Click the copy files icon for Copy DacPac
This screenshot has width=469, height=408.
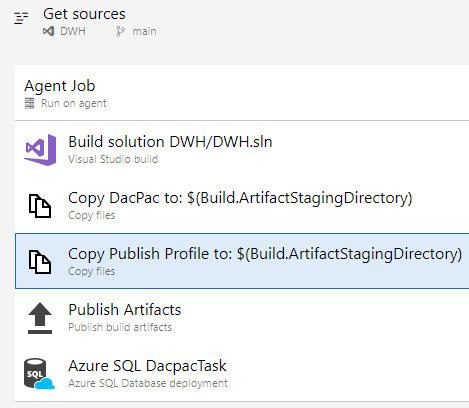tap(40, 206)
